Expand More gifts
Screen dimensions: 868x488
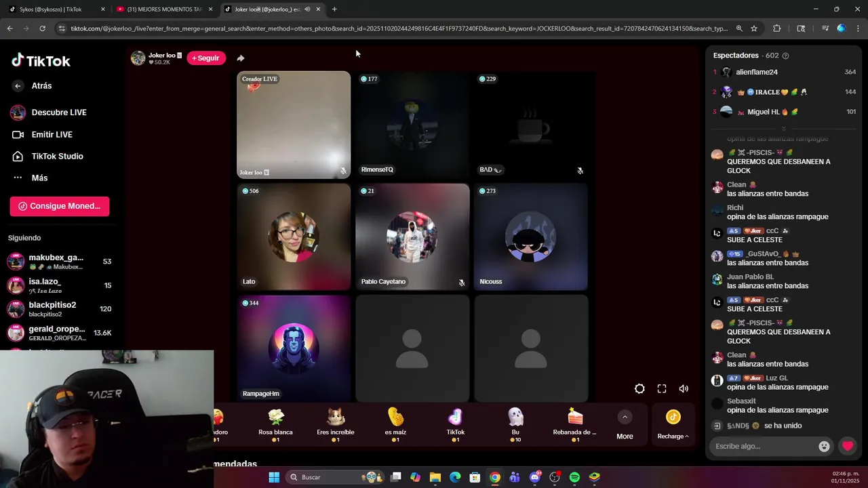(625, 425)
